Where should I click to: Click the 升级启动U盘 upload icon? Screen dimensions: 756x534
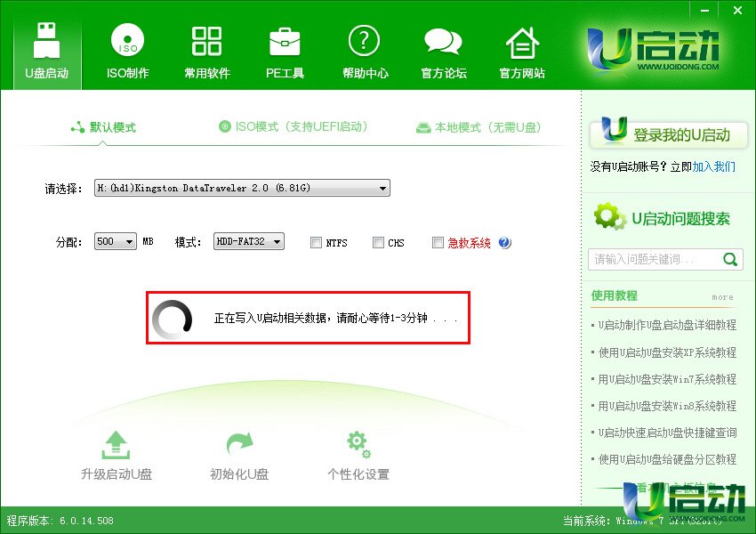coord(116,445)
